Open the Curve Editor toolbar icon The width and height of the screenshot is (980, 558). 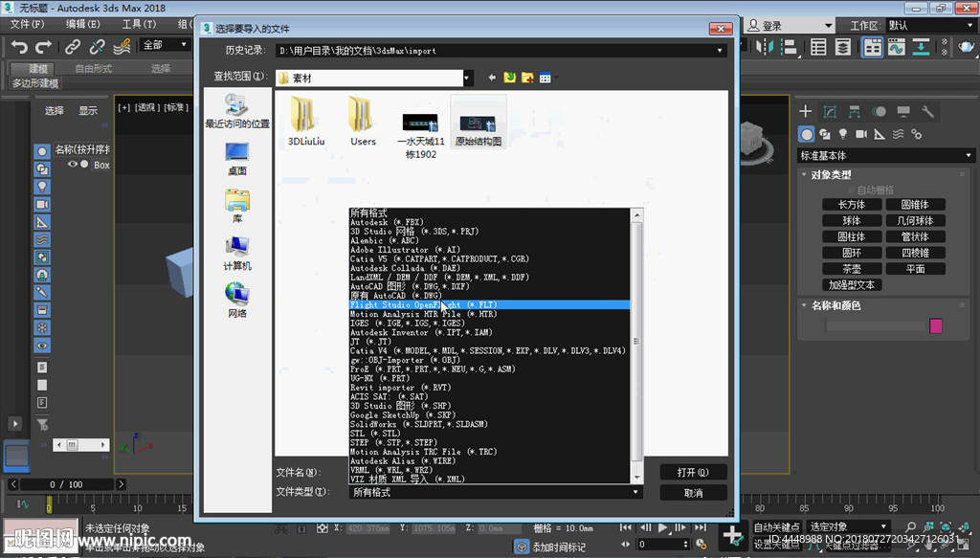[x=897, y=46]
